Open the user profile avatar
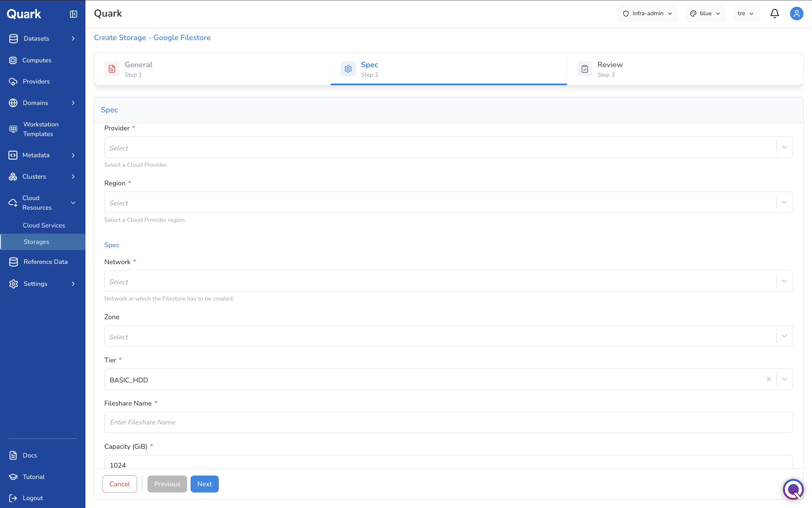Screen dimensions: 812x508 click(x=796, y=14)
